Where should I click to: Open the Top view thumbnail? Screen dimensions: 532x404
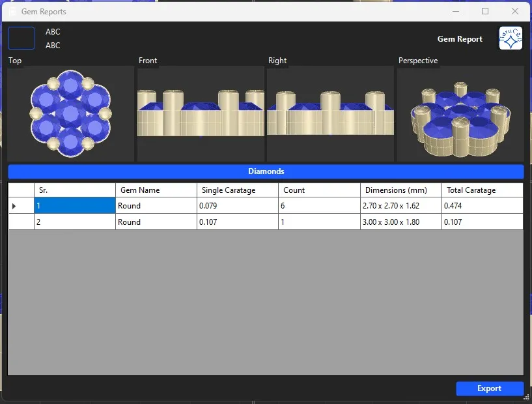70,113
